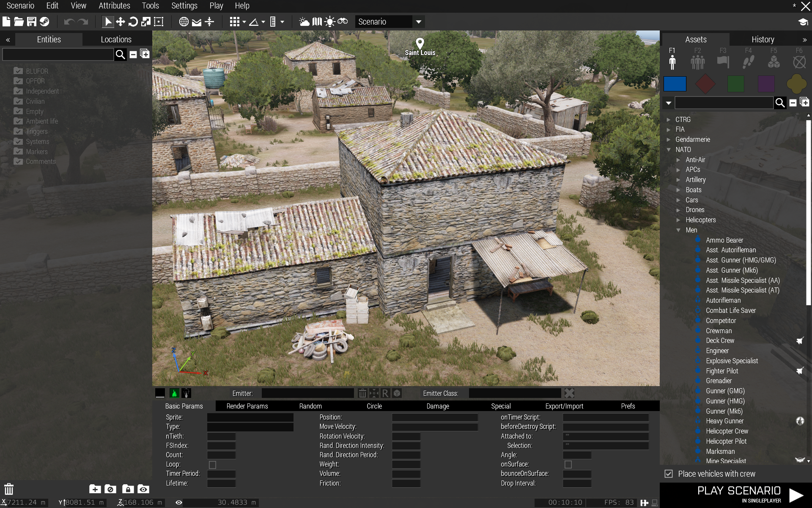Select the light bulb emitter icon
This screenshot has width=812, height=508.
[186, 393]
